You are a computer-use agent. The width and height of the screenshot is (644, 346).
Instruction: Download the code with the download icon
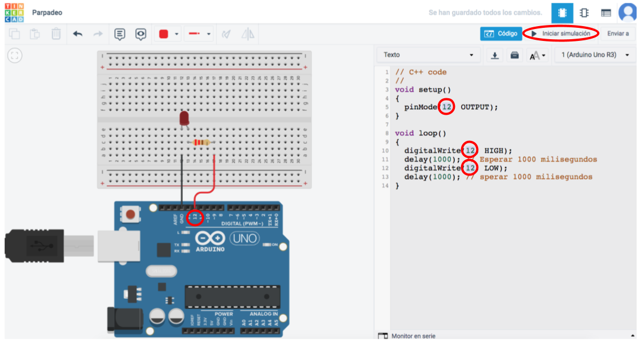click(x=495, y=55)
